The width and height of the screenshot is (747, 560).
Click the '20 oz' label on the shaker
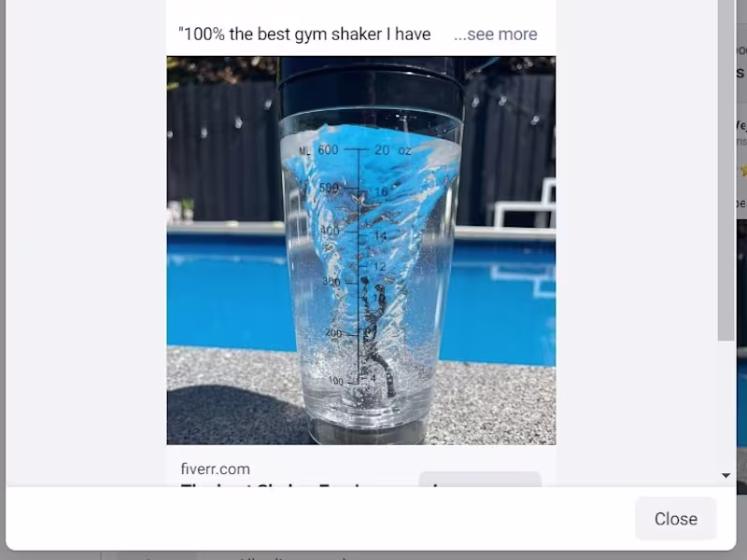(x=392, y=150)
